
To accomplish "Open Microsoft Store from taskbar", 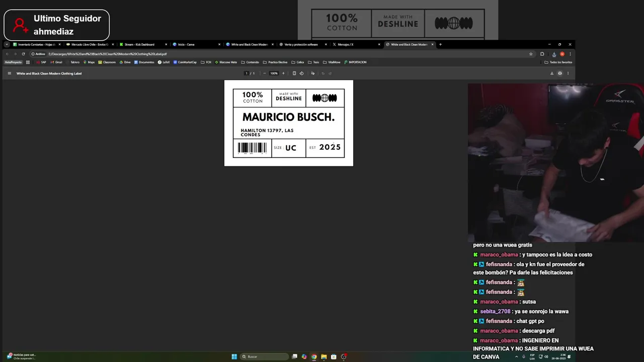I will (334, 356).
